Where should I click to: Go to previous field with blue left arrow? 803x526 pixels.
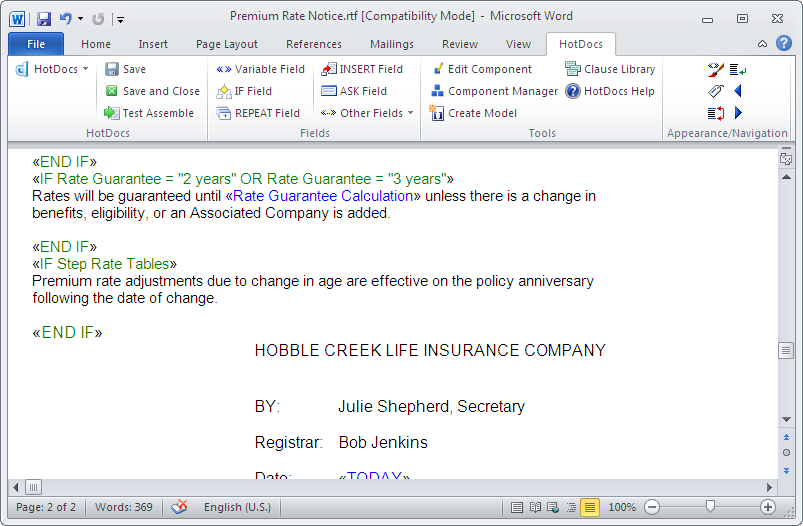[737, 91]
